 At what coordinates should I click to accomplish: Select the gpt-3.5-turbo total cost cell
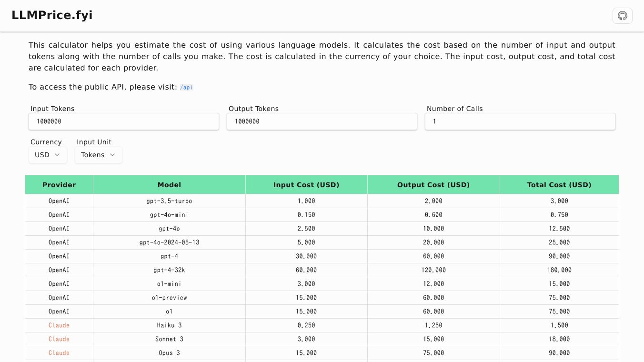tap(559, 201)
